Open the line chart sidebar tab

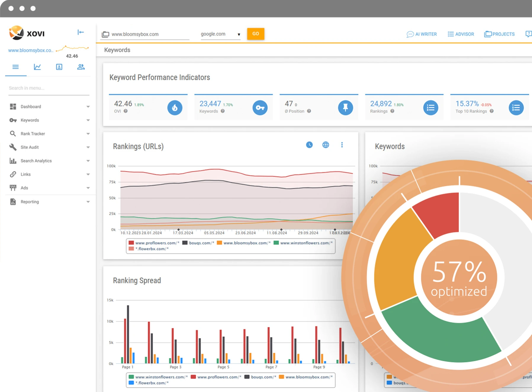tap(37, 67)
